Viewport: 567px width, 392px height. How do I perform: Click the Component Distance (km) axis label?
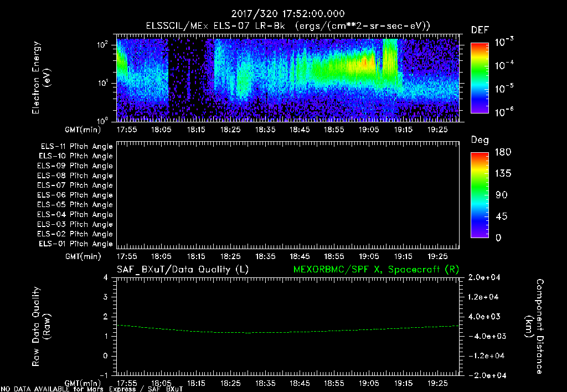coord(534,327)
